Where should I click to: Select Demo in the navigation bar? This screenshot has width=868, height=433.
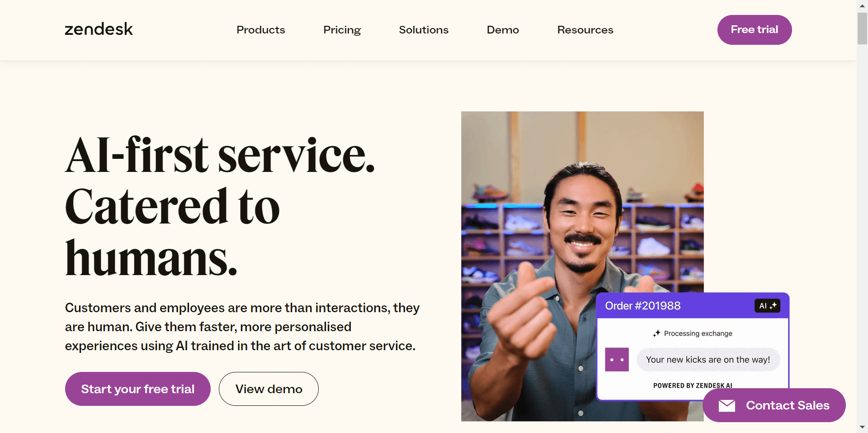pos(503,30)
